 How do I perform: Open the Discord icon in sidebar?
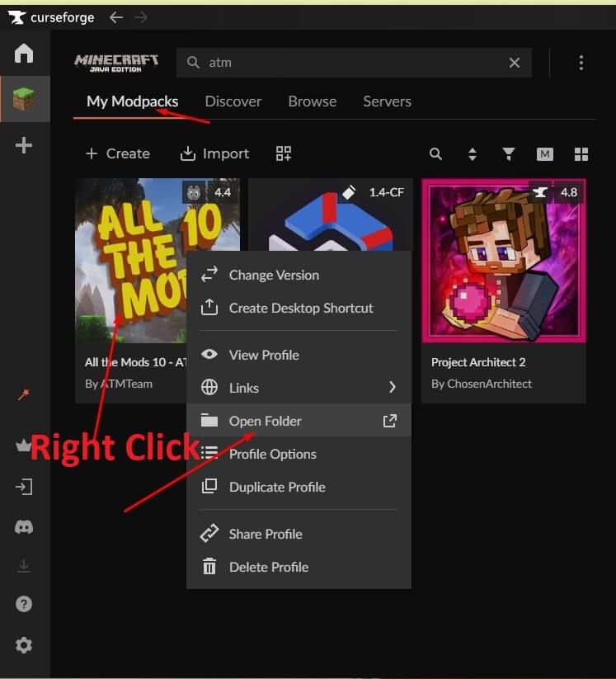coord(24,527)
